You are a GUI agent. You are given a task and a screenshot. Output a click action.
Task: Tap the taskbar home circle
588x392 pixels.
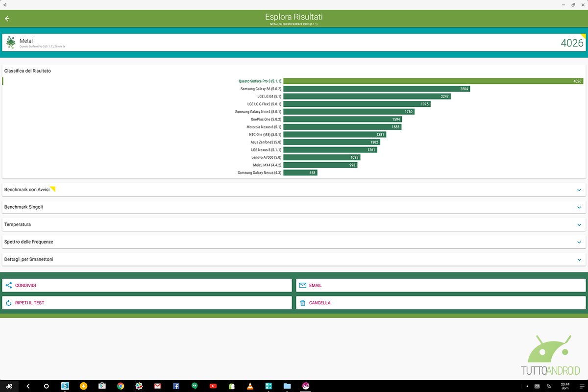[47, 386]
